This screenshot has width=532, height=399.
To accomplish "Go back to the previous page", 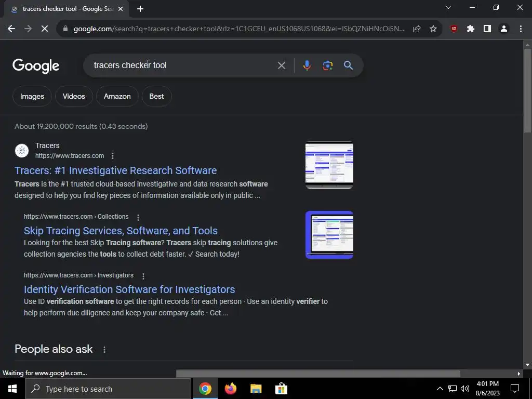I will click(11, 29).
